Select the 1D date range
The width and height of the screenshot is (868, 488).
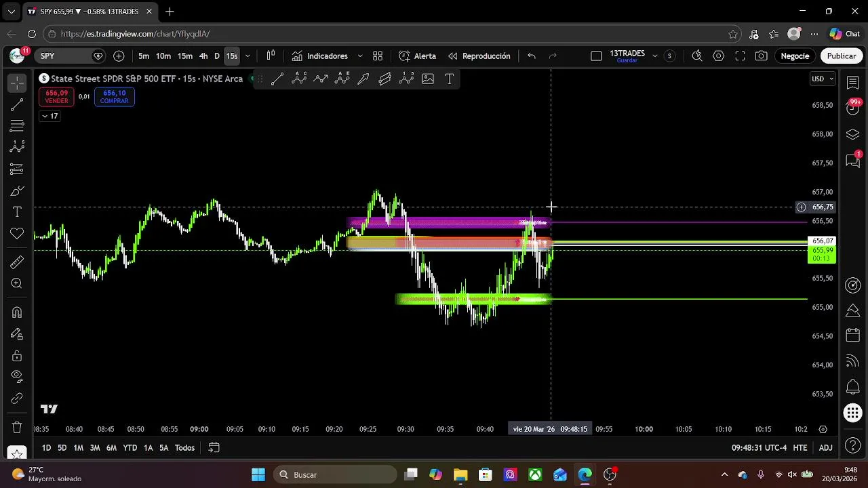tap(46, 448)
